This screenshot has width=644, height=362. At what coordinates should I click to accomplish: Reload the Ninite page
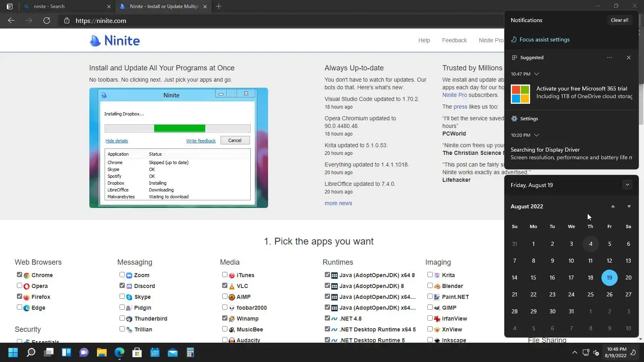pyautogui.click(x=47, y=21)
